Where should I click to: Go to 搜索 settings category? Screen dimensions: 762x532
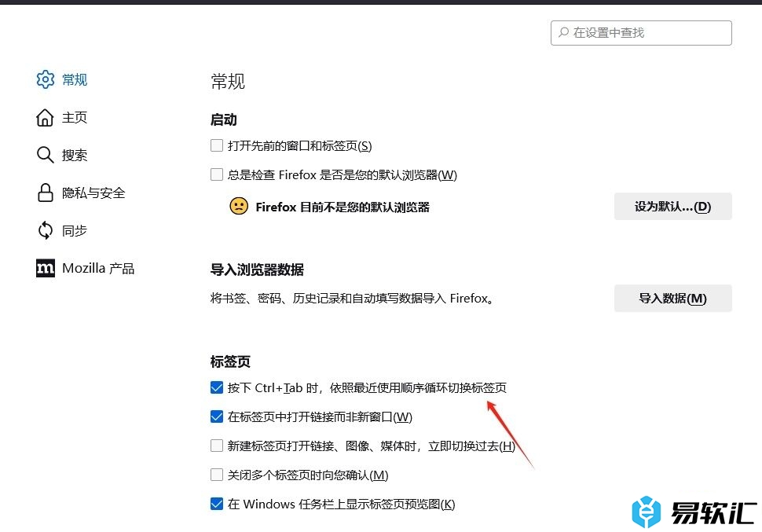62,155
